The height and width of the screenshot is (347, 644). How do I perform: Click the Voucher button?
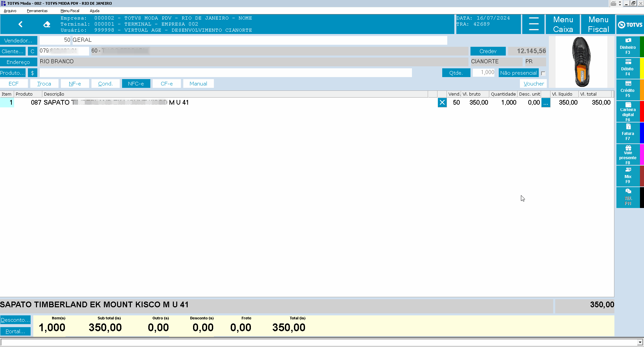pos(533,83)
